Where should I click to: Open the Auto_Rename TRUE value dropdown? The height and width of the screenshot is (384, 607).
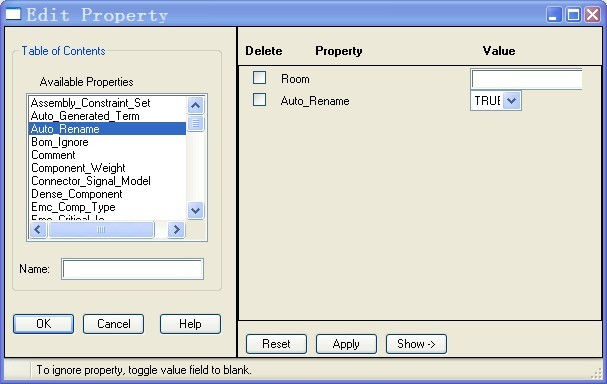[512, 101]
